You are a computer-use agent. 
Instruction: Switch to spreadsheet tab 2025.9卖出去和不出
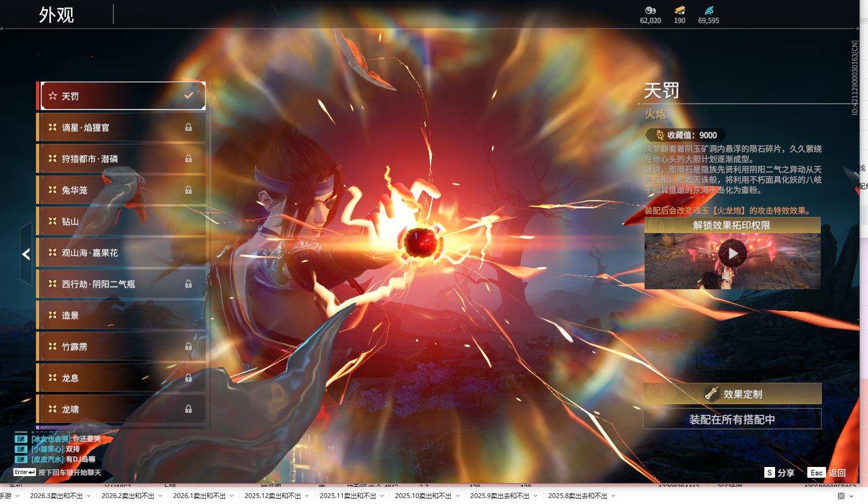tap(500, 496)
